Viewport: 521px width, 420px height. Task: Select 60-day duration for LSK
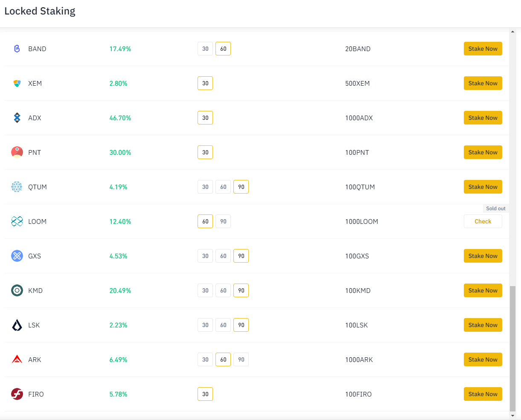point(223,325)
